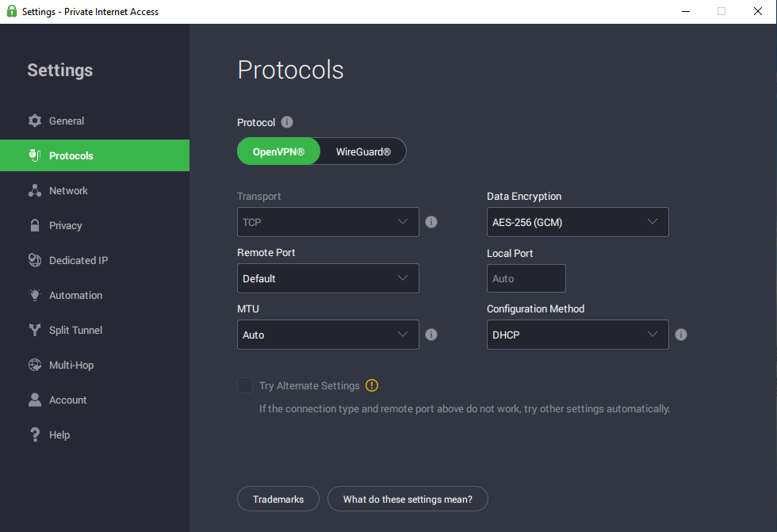Viewport: 777px width, 532px height.
Task: Click the "Protocols" page heading
Action: [x=290, y=70]
